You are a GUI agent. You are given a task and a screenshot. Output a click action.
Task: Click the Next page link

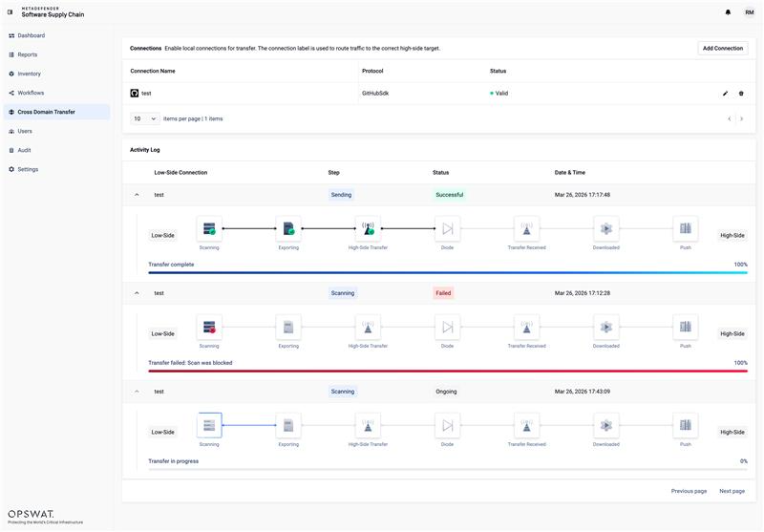732,491
